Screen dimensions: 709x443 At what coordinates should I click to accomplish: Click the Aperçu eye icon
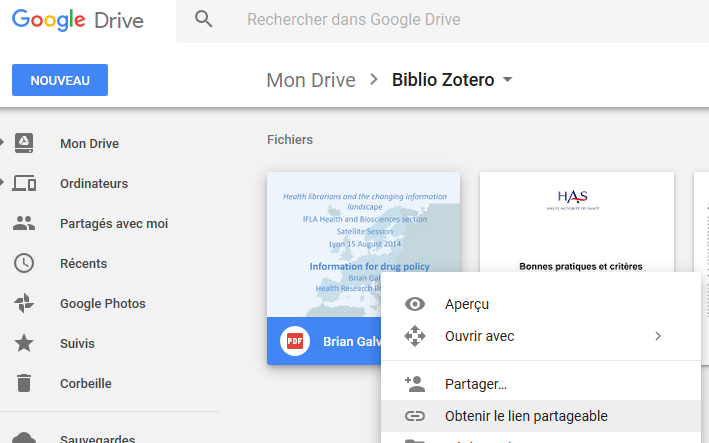[x=415, y=304]
